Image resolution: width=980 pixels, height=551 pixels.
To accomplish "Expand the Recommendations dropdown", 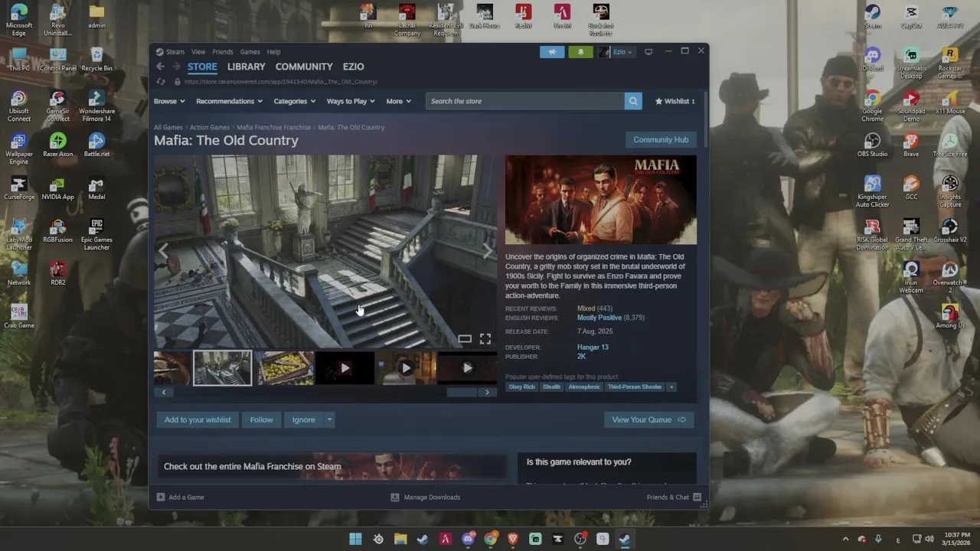I will point(229,101).
